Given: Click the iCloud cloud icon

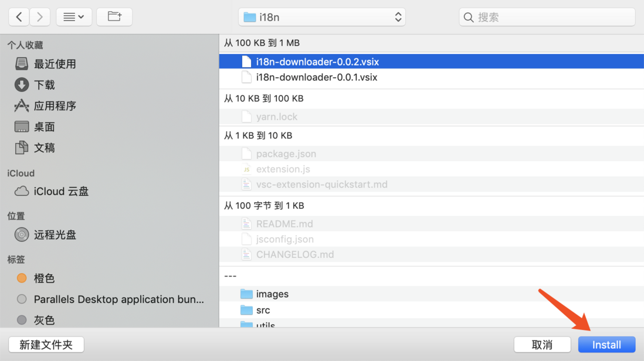Looking at the screenshot, I should [22, 192].
